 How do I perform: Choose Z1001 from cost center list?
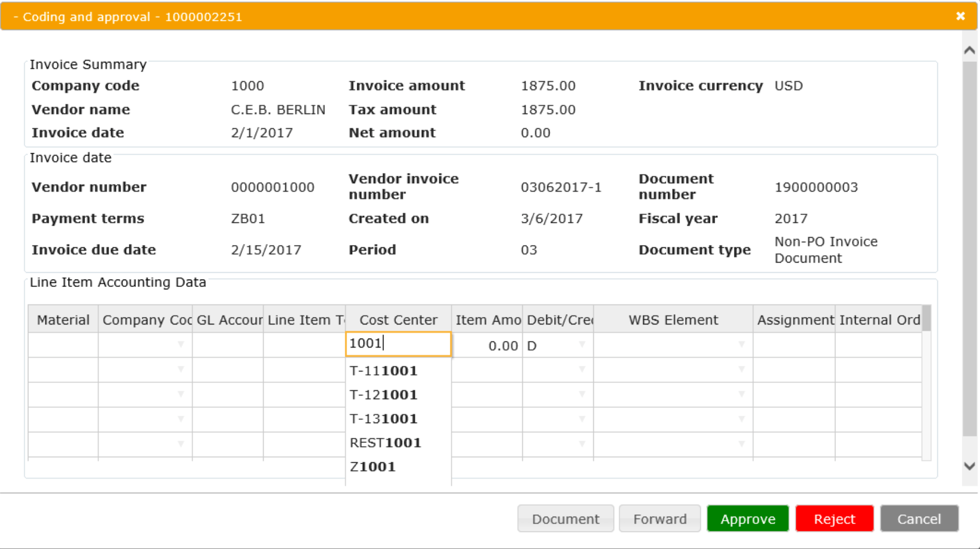(373, 467)
